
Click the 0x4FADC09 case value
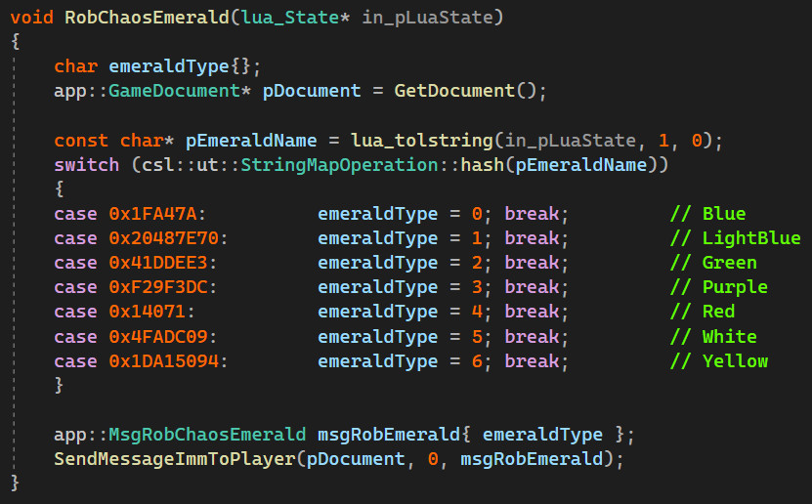[x=158, y=336]
